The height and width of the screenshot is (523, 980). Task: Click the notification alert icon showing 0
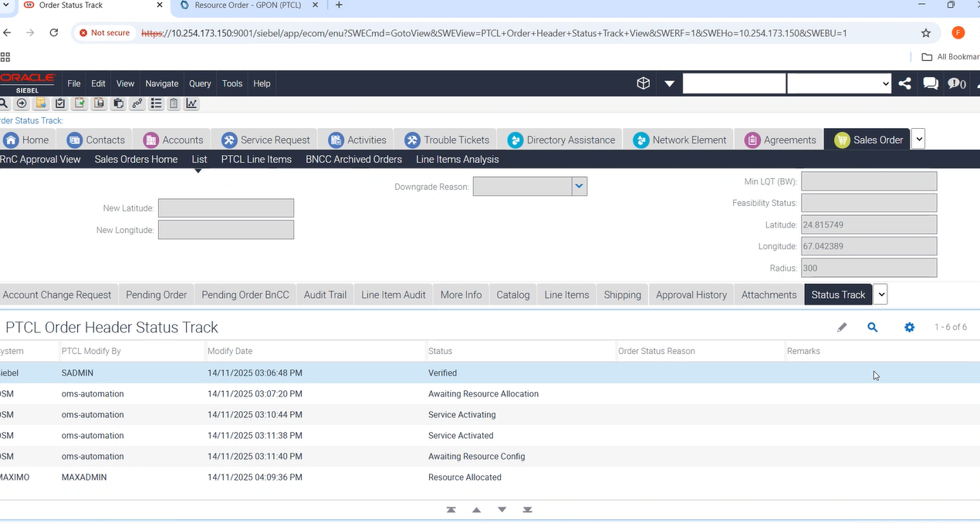click(x=956, y=83)
